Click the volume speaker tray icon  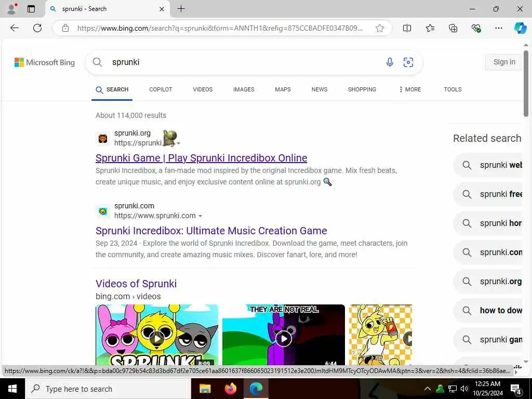(464, 389)
